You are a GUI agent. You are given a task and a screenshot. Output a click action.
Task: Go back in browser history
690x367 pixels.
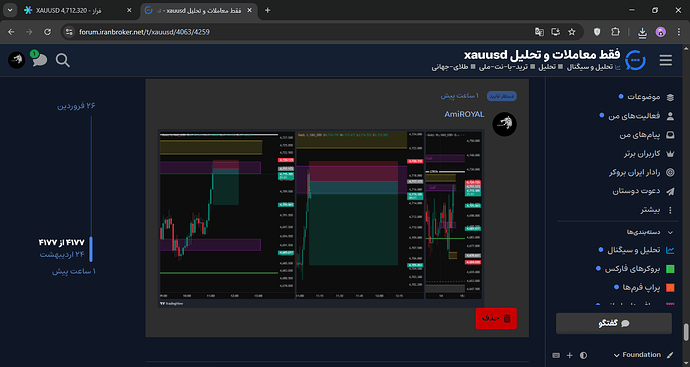[11, 32]
